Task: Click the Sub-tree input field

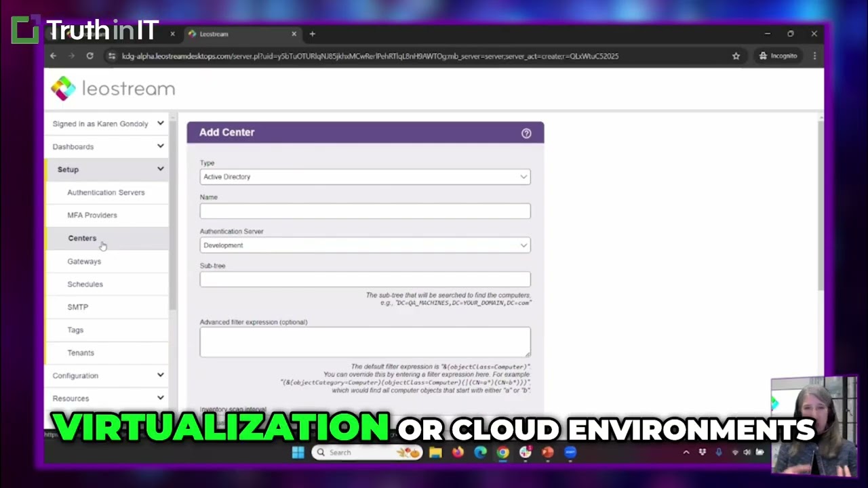Action: coord(365,279)
